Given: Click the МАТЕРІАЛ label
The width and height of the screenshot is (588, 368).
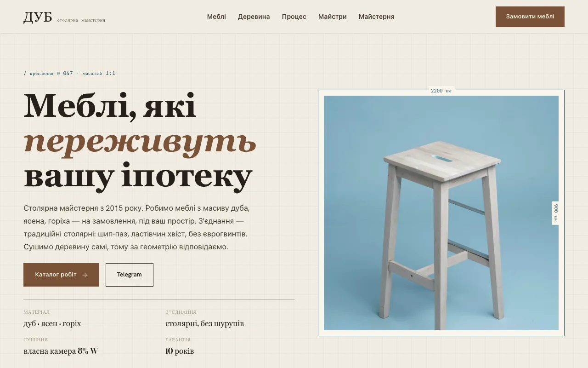Looking at the screenshot, I should pyautogui.click(x=36, y=312).
